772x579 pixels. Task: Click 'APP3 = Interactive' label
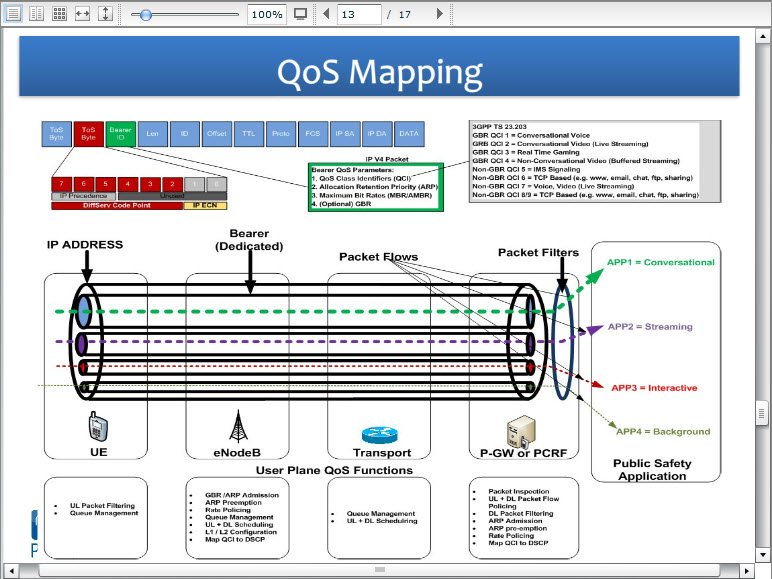point(654,388)
